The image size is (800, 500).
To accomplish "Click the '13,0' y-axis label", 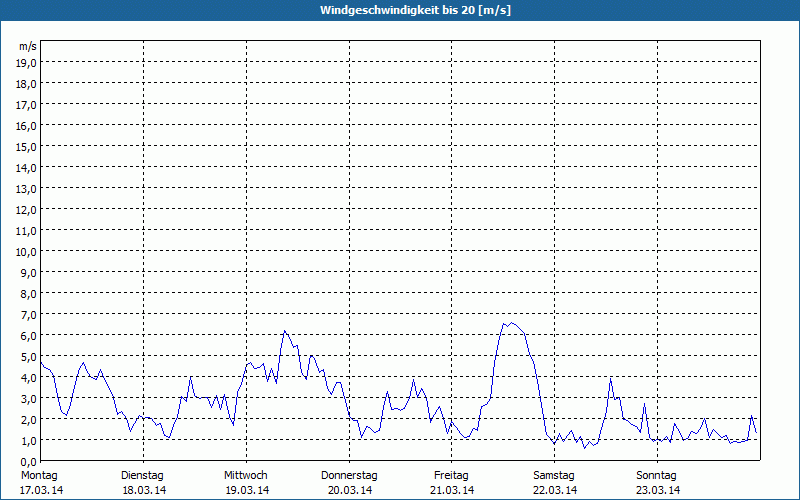I will [26, 189].
